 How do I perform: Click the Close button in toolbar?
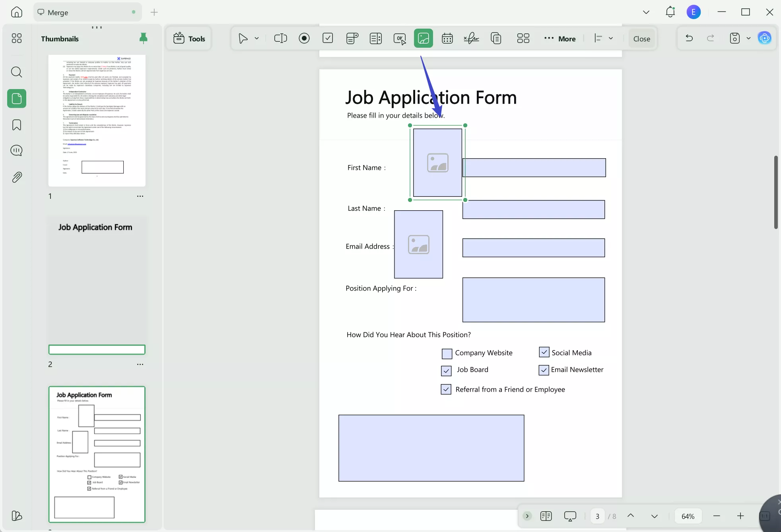pyautogui.click(x=641, y=39)
